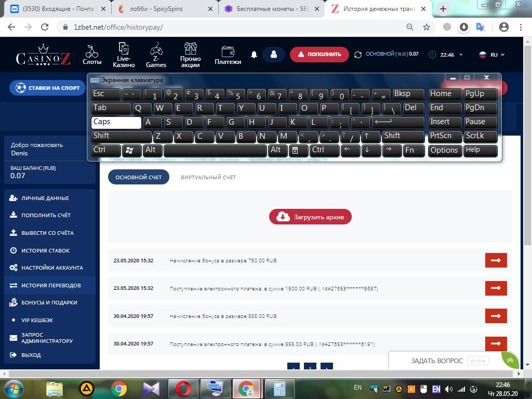Toggle Fn key on on-screen keyboard
532x399 pixels.
pyautogui.click(x=414, y=151)
